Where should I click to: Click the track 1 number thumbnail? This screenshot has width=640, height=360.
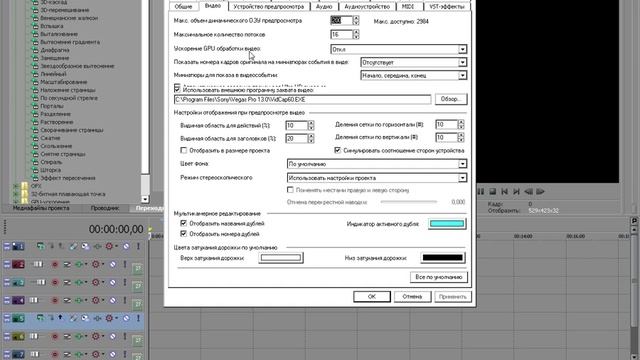pyautogui.click(x=18, y=246)
